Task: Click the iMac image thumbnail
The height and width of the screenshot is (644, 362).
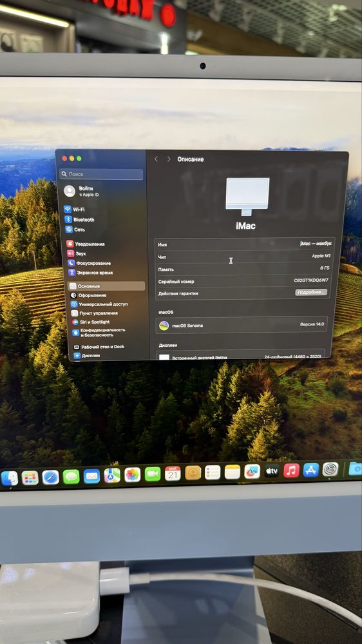Action: 247,197
